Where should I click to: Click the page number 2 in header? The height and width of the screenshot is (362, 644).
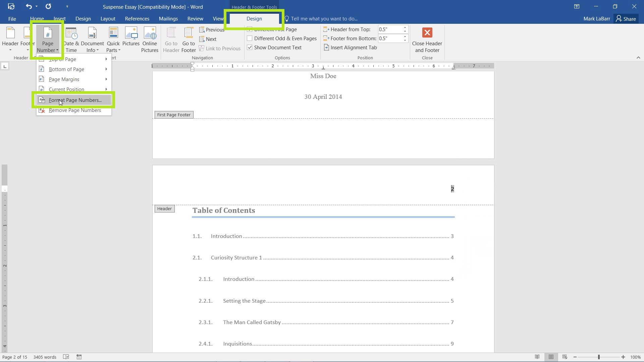(452, 189)
